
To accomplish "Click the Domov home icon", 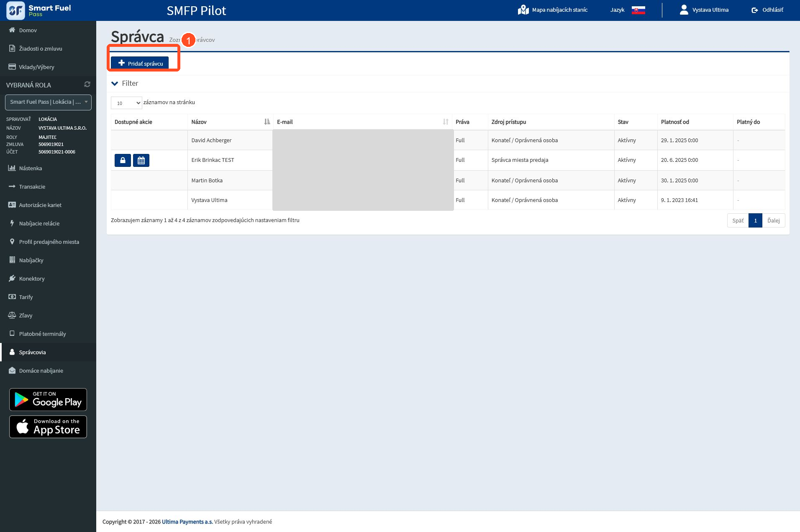I will (12, 30).
